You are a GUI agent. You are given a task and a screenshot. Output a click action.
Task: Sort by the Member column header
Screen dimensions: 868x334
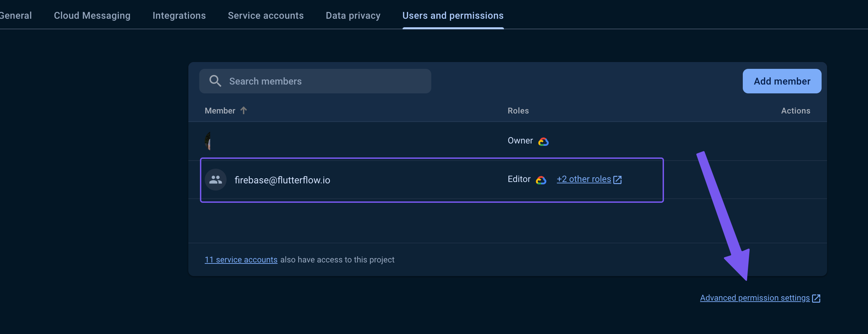pos(220,111)
